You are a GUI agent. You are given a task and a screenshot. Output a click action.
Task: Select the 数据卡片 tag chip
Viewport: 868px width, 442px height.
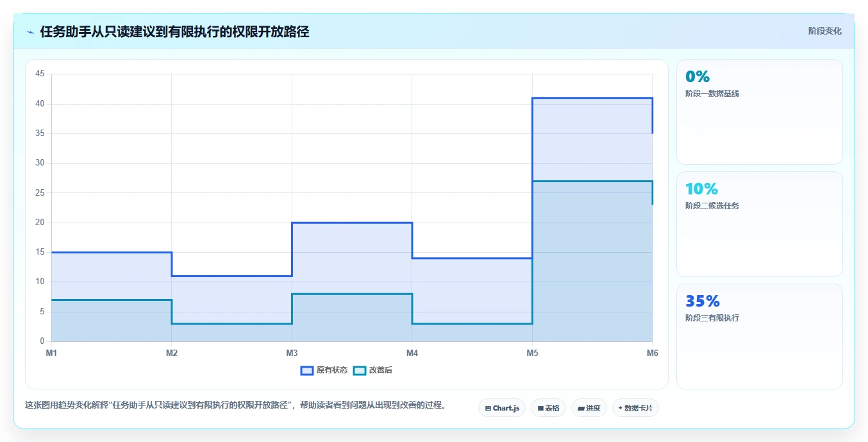coord(635,408)
